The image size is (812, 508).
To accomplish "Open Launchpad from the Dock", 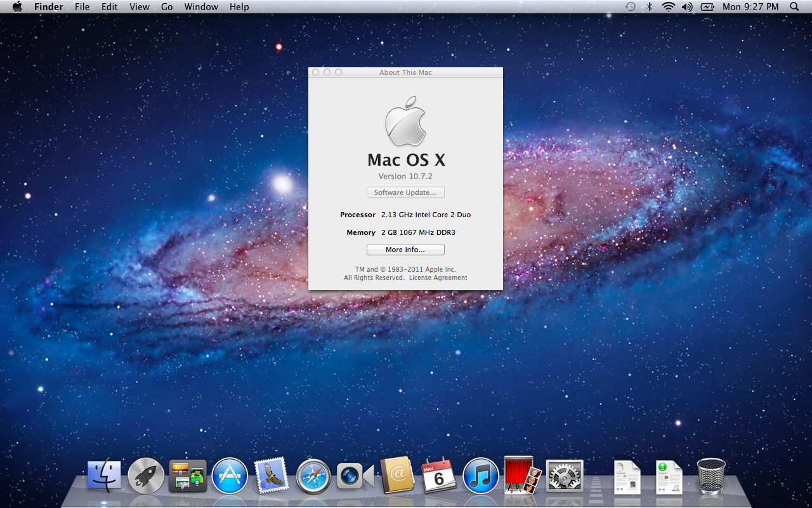I will coord(146,476).
